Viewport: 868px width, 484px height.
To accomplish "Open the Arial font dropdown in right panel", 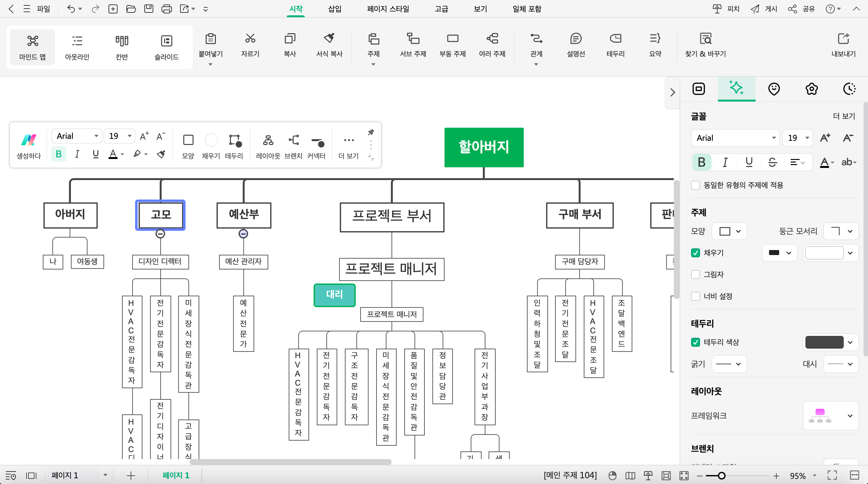I will [x=735, y=138].
